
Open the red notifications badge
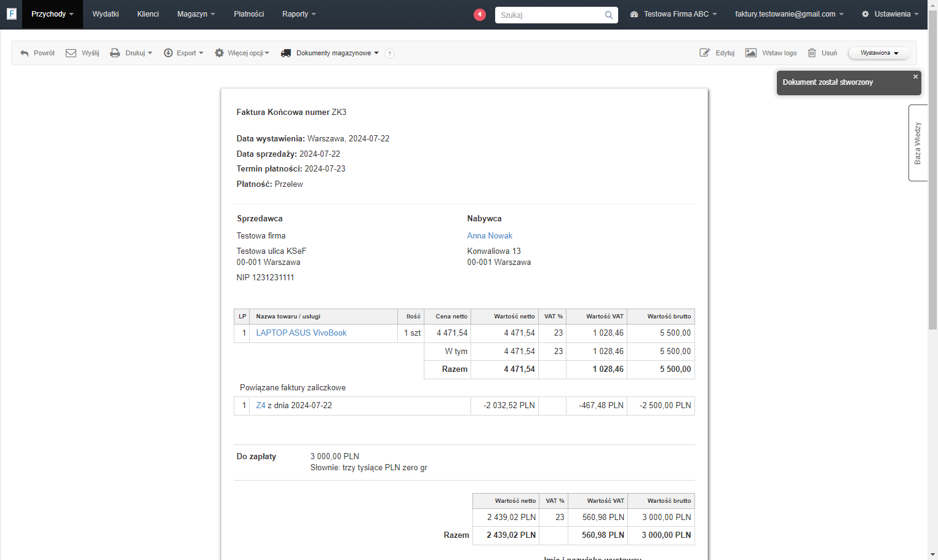click(x=480, y=14)
